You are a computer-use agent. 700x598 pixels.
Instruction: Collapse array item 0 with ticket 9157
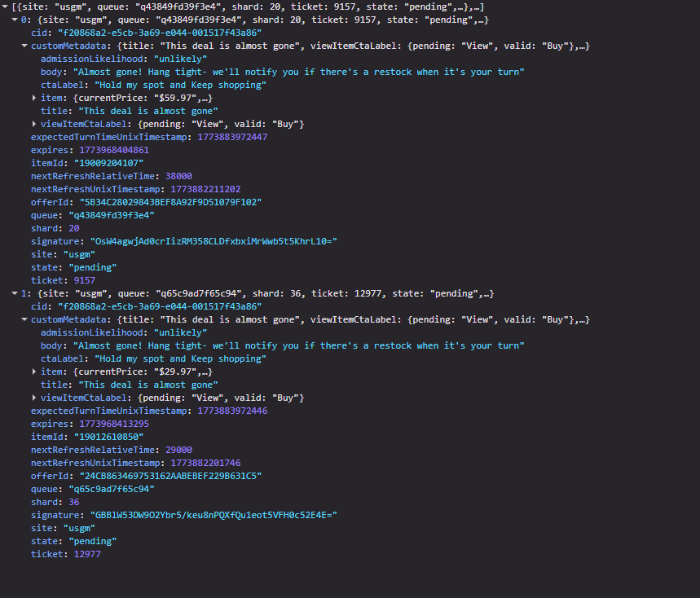15,20
